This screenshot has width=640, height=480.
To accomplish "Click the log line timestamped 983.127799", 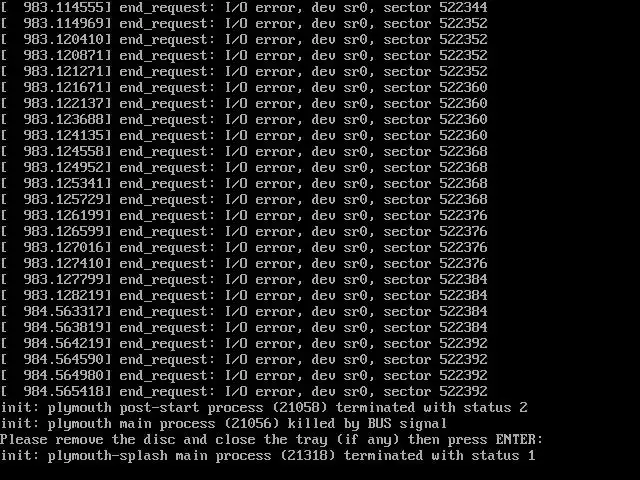I will tap(244, 280).
